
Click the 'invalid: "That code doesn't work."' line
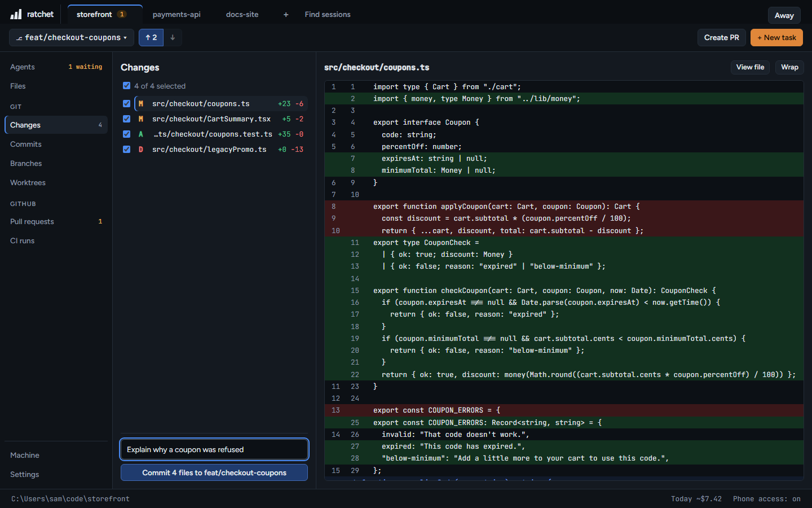pyautogui.click(x=564, y=435)
